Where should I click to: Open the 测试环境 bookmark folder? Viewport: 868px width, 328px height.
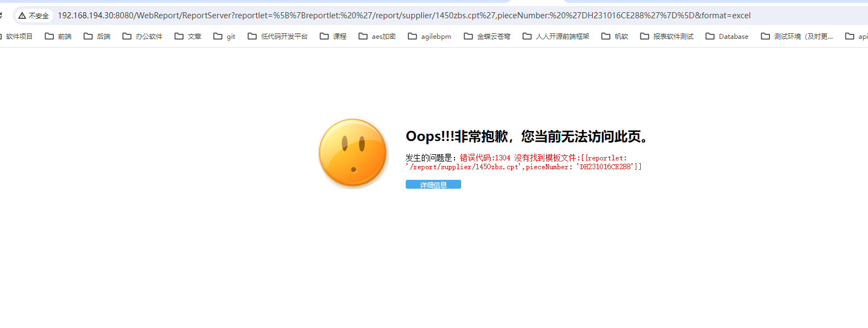(x=797, y=37)
